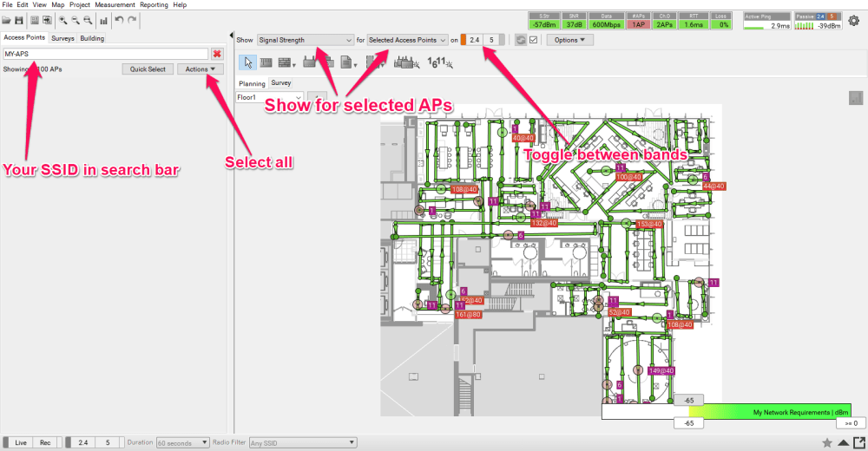The width and height of the screenshot is (868, 451).
Task: Zoom in with the plus magnifier
Action: tap(63, 21)
